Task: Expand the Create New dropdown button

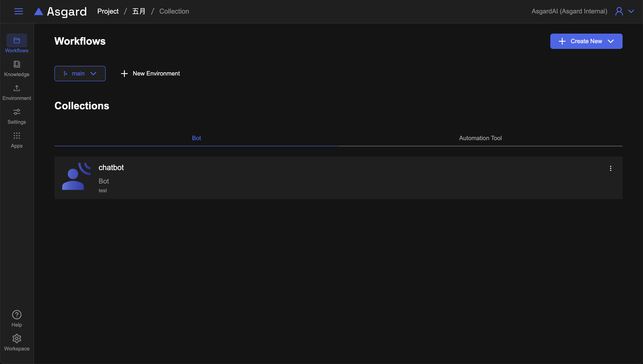Action: pos(586,41)
